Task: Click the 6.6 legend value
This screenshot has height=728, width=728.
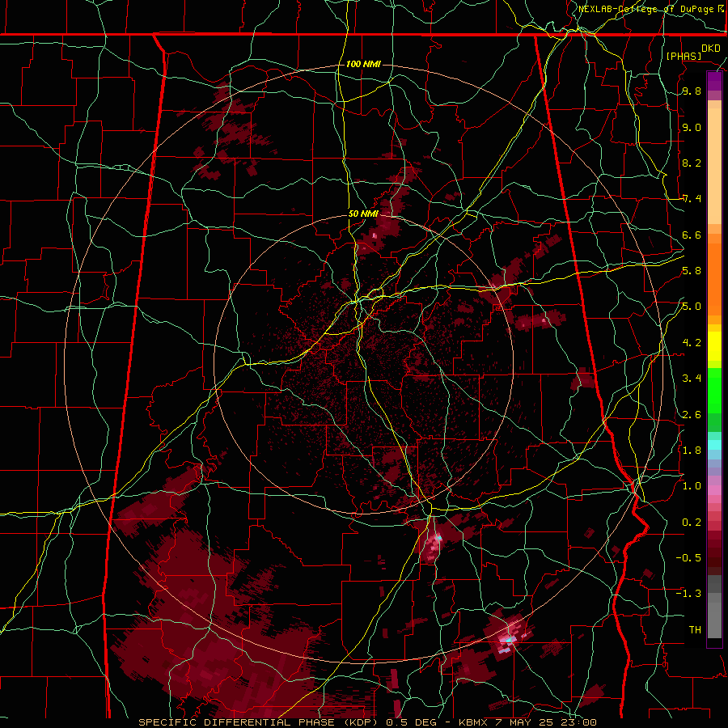Action: pos(692,235)
